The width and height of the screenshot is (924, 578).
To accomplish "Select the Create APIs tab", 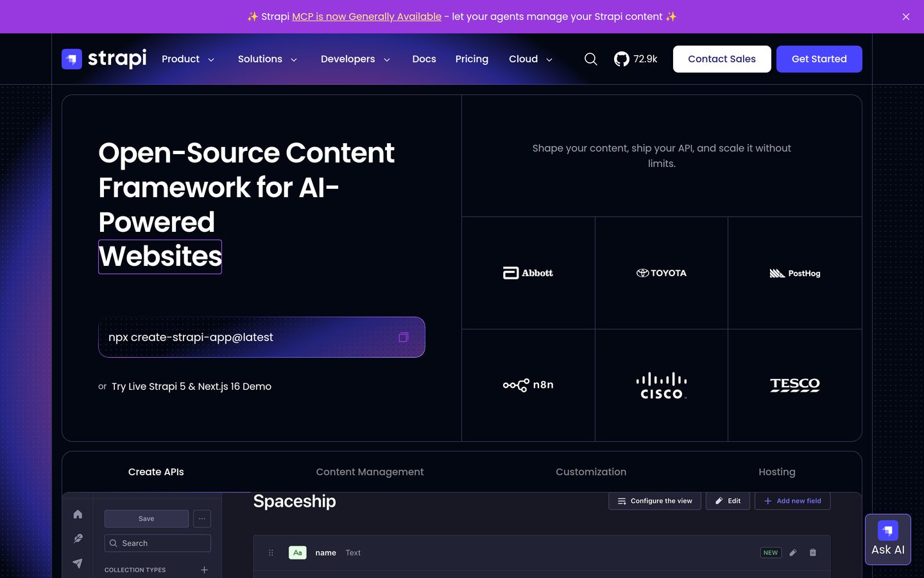I will pos(156,472).
